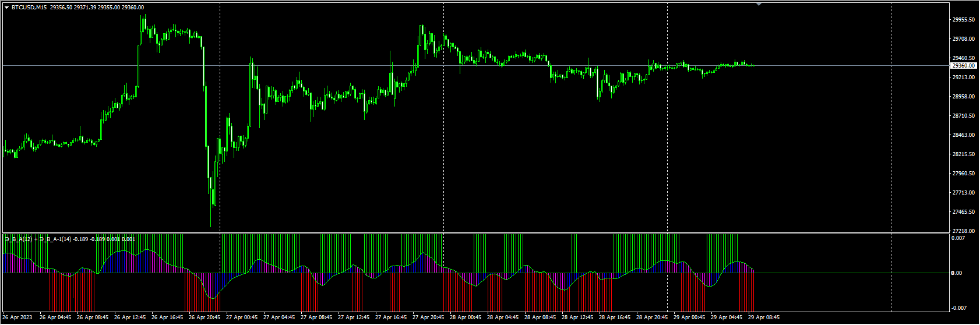Click the 26 Apr 08:45 time label

(93, 318)
